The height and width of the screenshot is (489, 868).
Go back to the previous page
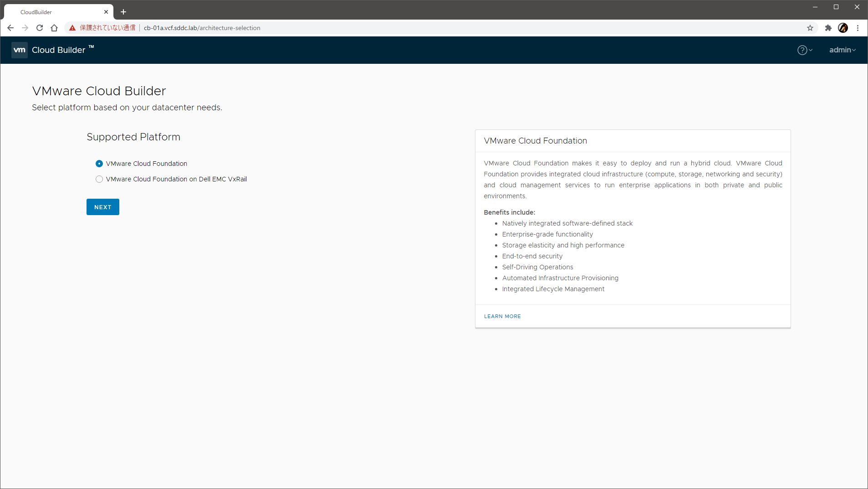(10, 28)
